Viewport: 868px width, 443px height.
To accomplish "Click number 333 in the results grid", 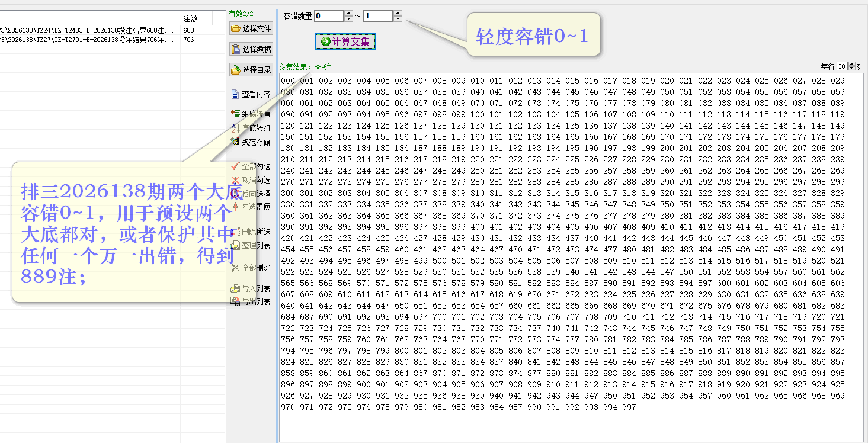I will [345, 204].
